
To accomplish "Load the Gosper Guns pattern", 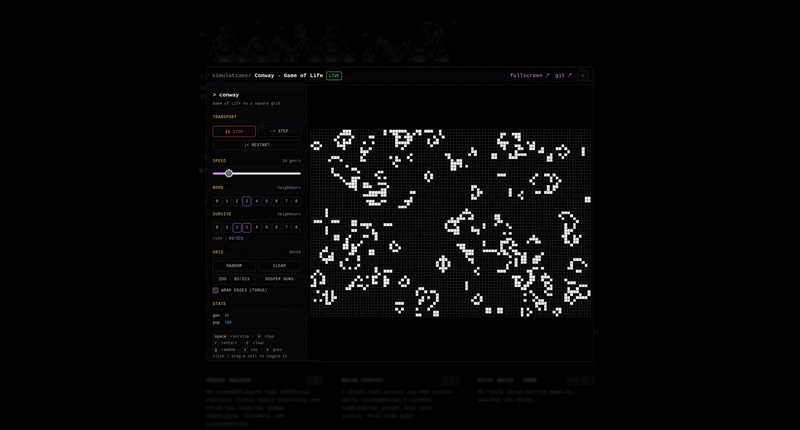I will [279, 279].
